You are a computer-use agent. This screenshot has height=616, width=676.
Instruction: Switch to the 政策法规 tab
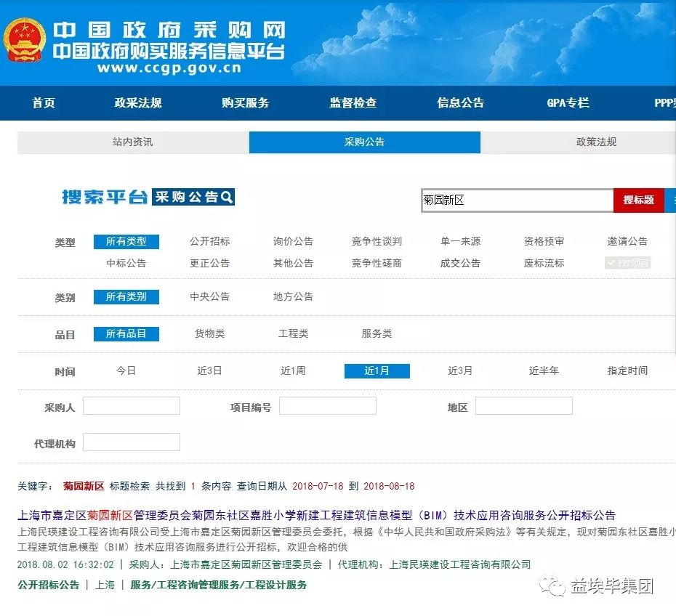coord(596,142)
